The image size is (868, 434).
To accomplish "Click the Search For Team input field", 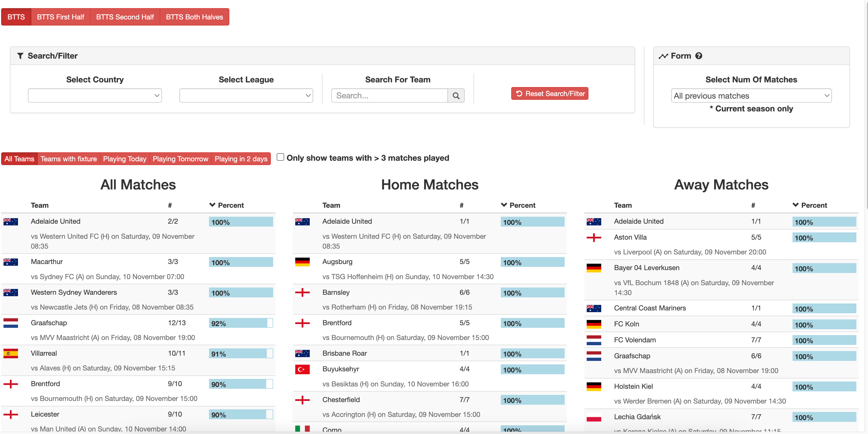I will [390, 96].
